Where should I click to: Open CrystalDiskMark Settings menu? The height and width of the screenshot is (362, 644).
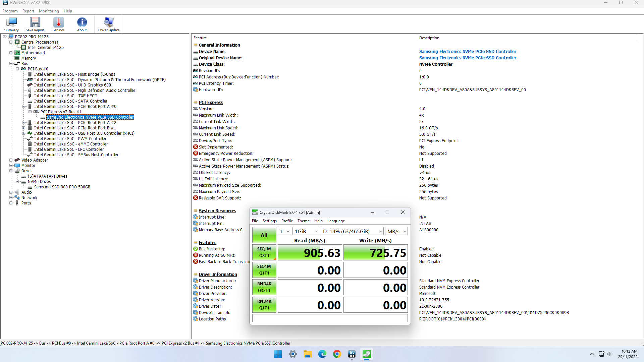pyautogui.click(x=269, y=221)
